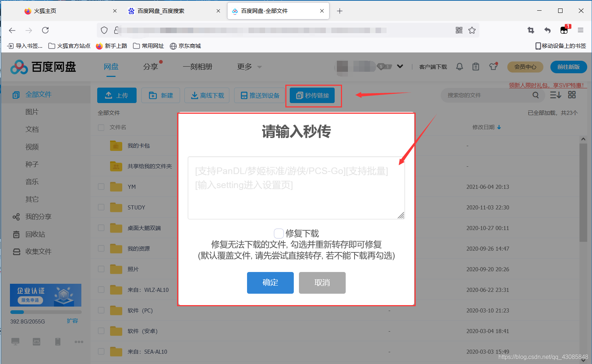The height and width of the screenshot is (364, 592).
Task: Click the image device icon in sidebar
Action: click(36, 342)
